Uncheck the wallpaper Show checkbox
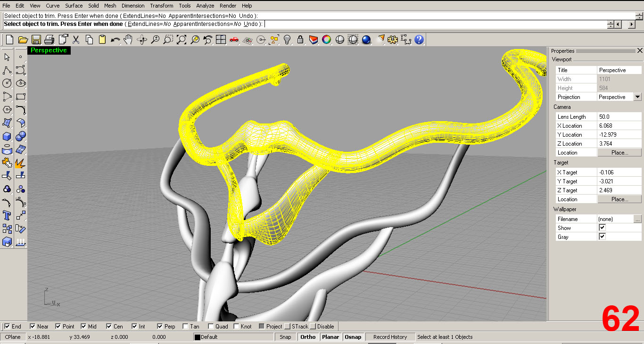This screenshot has width=644, height=344. click(602, 228)
